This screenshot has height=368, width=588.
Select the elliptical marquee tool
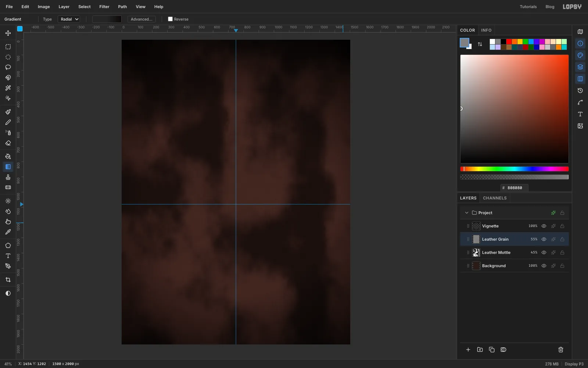point(8,57)
